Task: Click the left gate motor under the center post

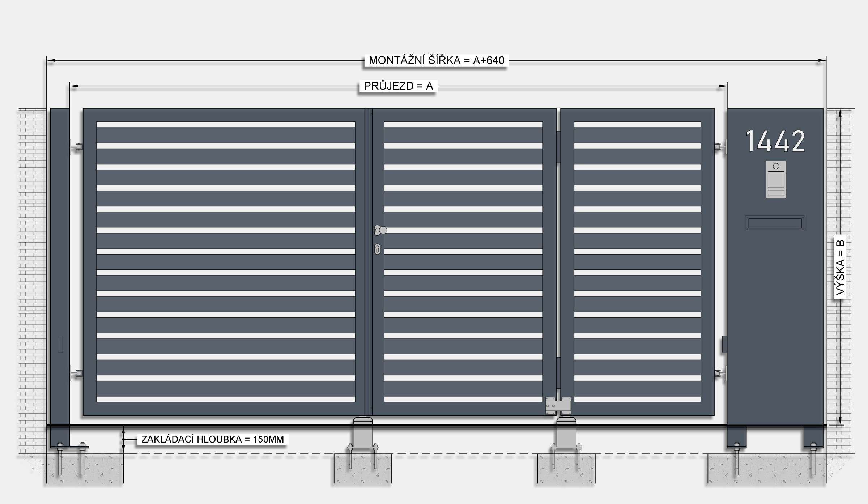Action: (363, 434)
